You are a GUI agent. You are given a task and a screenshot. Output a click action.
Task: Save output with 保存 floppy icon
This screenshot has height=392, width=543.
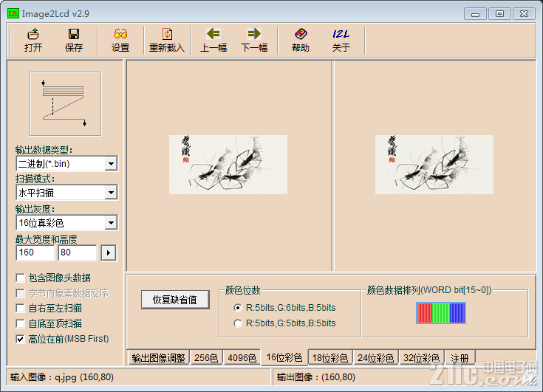click(74, 40)
